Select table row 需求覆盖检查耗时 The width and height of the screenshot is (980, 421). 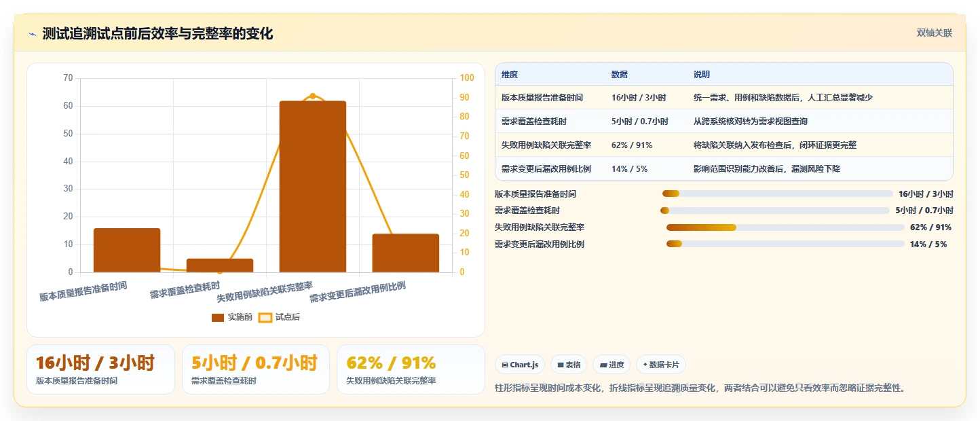[724, 122]
